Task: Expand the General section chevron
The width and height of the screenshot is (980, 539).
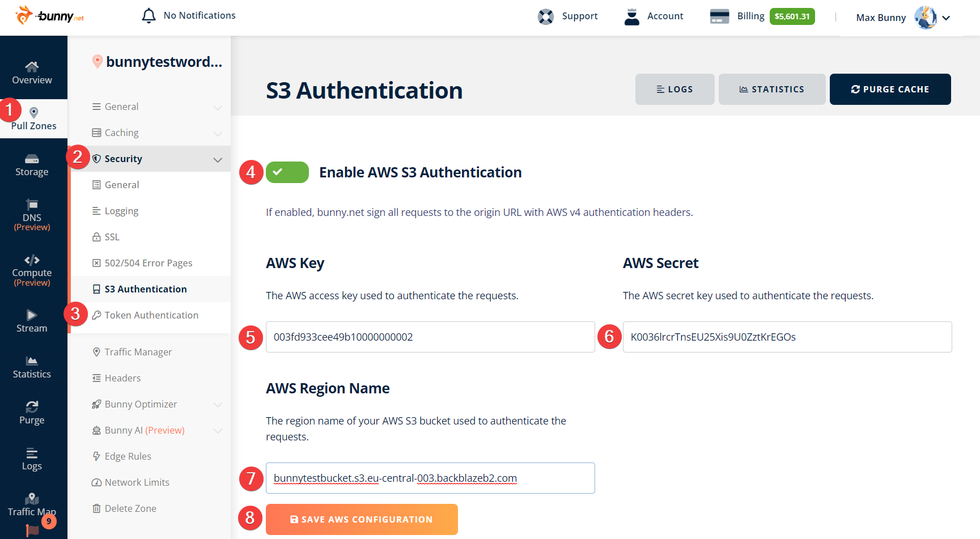Action: tap(218, 107)
